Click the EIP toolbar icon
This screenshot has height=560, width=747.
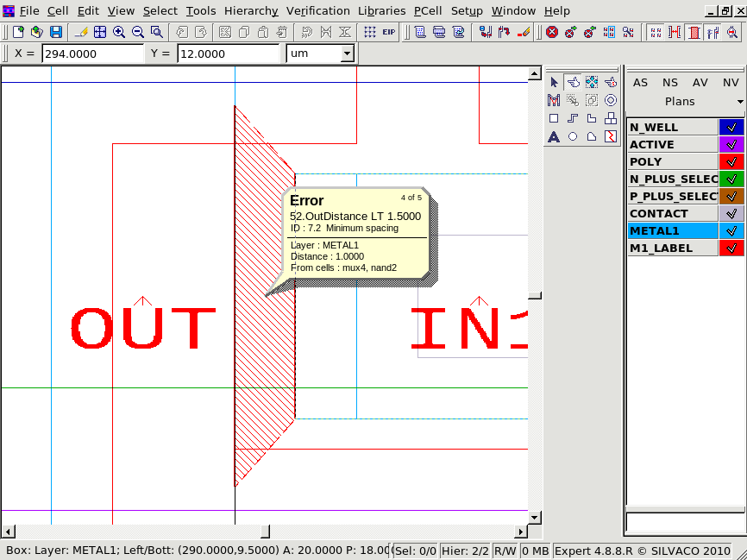pyautogui.click(x=389, y=32)
